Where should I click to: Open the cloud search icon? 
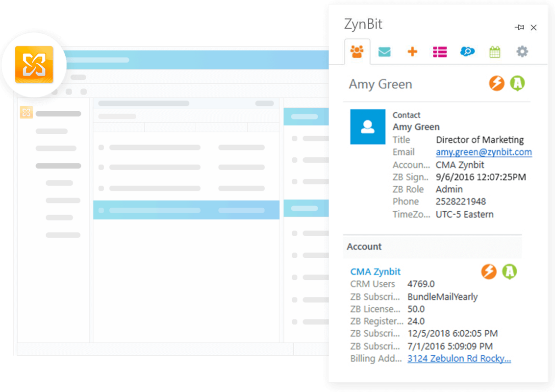(467, 51)
